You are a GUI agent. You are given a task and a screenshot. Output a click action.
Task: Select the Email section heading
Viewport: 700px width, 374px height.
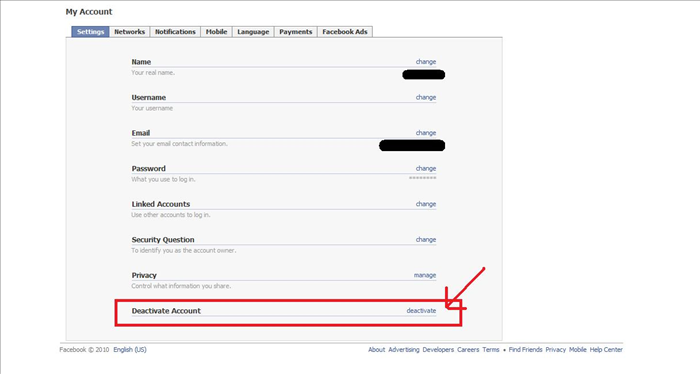pyautogui.click(x=141, y=133)
